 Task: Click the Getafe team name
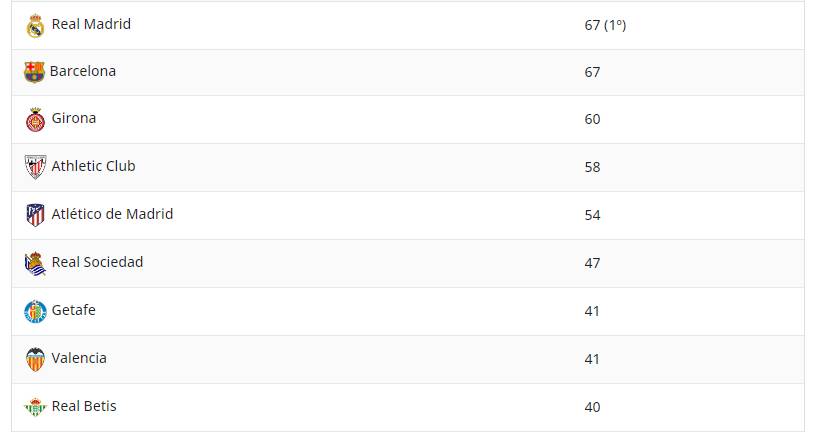[74, 310]
